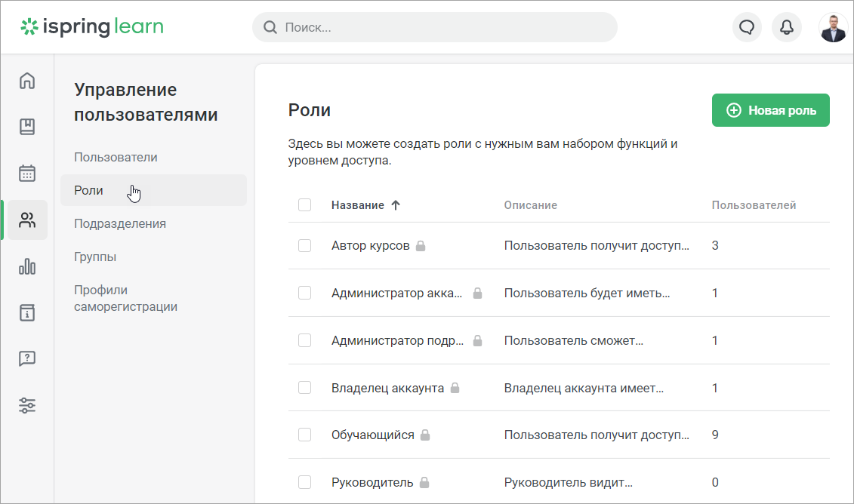Image resolution: width=854 pixels, height=504 pixels.
Task: Open the notifications bell icon
Action: (x=787, y=27)
